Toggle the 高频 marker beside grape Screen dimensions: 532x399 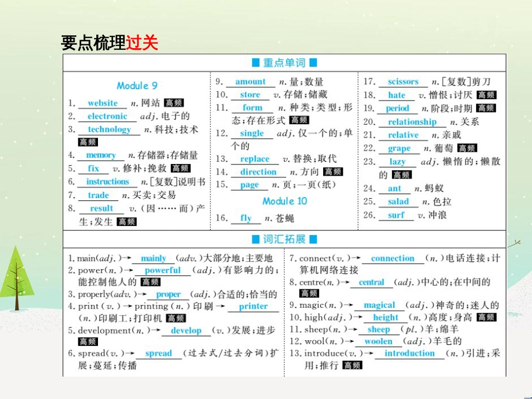click(468, 148)
